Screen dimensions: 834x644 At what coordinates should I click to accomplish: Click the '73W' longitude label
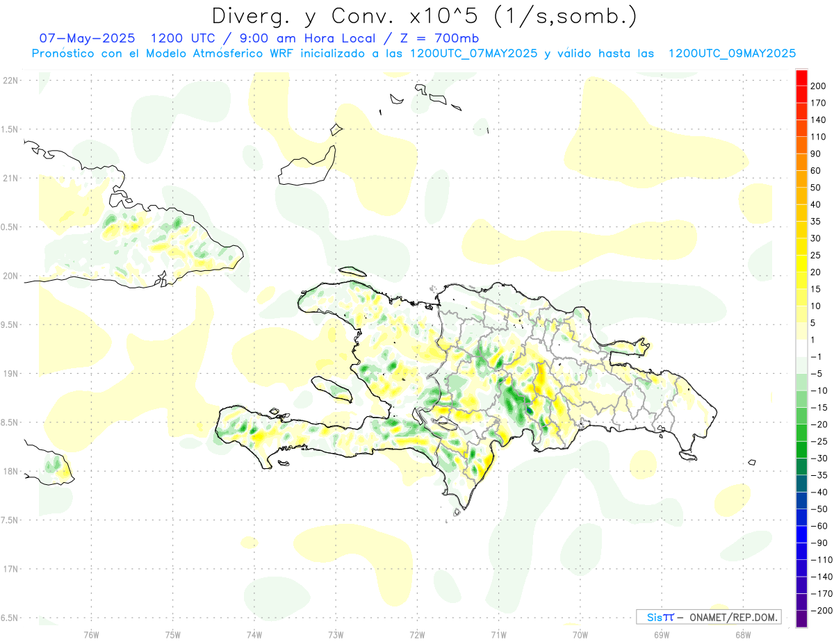(x=336, y=635)
